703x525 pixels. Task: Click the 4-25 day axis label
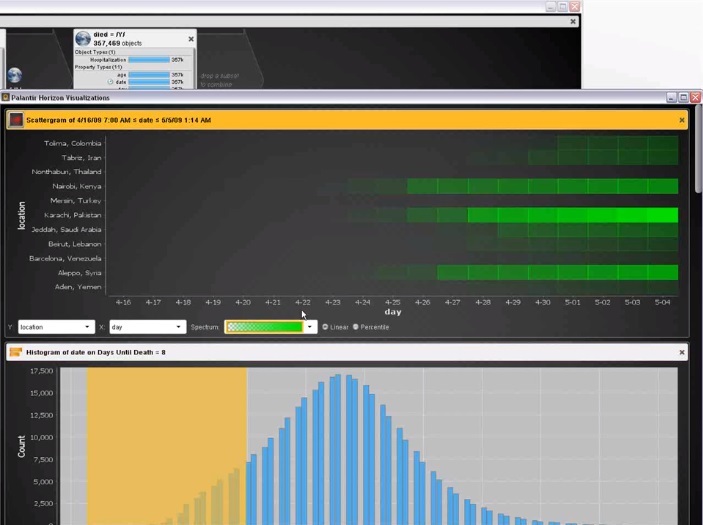(x=393, y=302)
